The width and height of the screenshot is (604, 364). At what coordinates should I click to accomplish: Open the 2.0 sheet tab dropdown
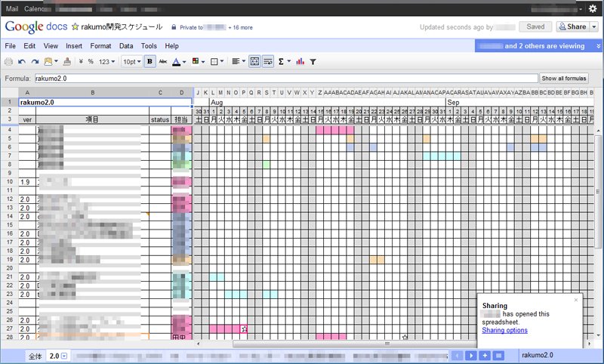(x=64, y=356)
